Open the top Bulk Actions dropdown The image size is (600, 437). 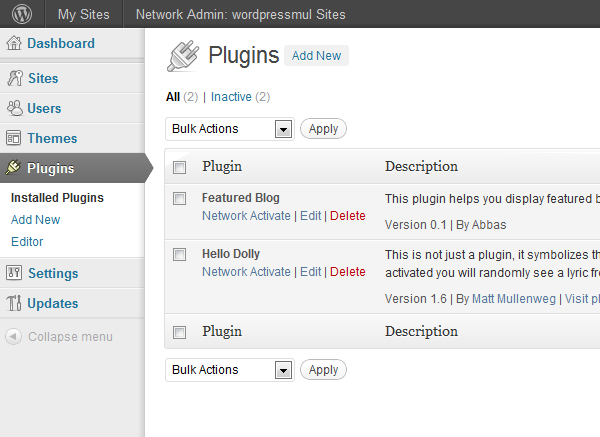230,129
